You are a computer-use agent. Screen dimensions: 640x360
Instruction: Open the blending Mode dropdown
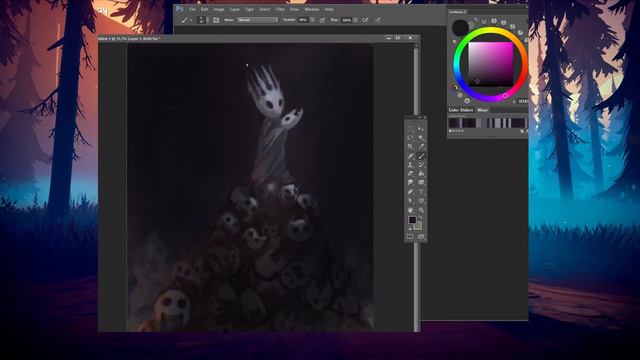coord(257,20)
